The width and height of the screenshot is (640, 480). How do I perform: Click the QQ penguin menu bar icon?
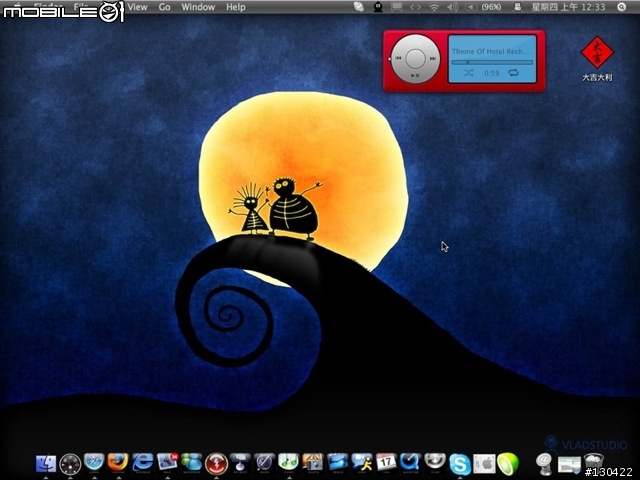pyautogui.click(x=378, y=7)
